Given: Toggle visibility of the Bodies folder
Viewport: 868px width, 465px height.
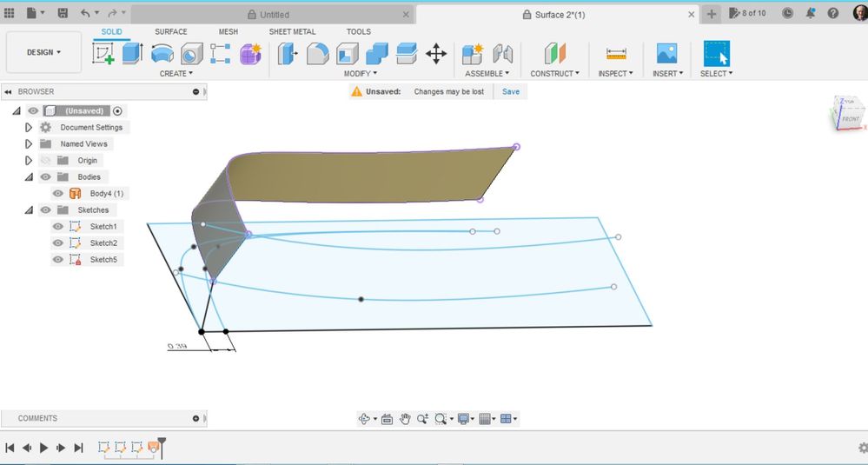Looking at the screenshot, I should pos(45,177).
